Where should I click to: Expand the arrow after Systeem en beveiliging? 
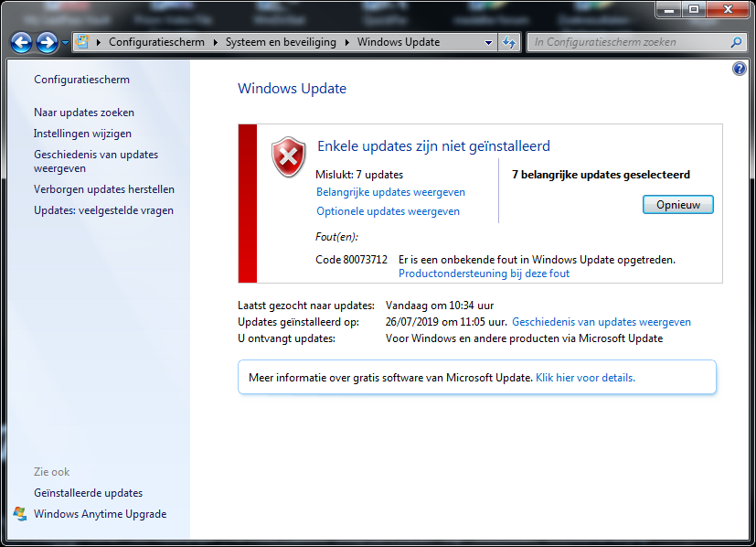click(x=346, y=42)
